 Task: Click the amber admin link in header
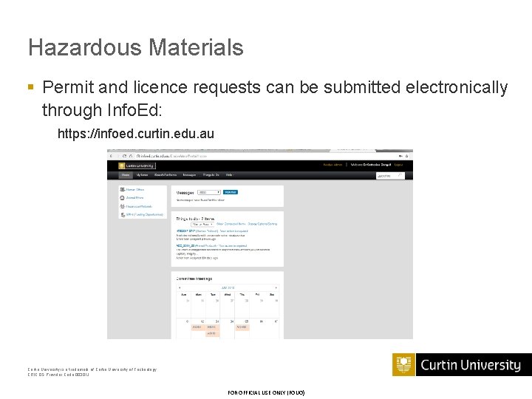[332, 165]
